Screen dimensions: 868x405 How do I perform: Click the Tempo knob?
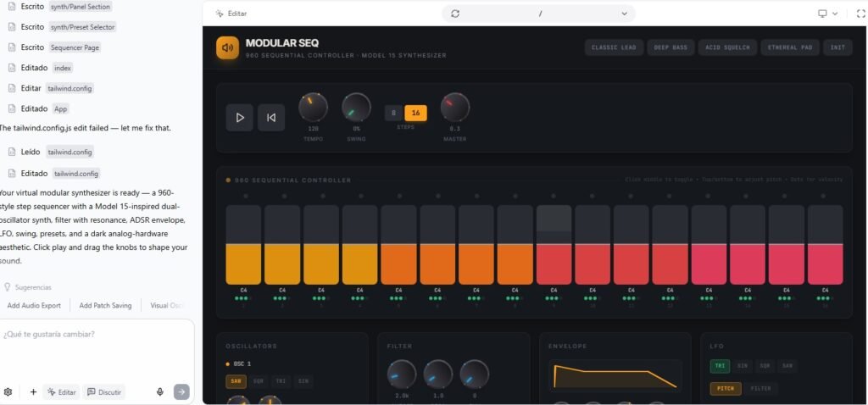point(313,108)
